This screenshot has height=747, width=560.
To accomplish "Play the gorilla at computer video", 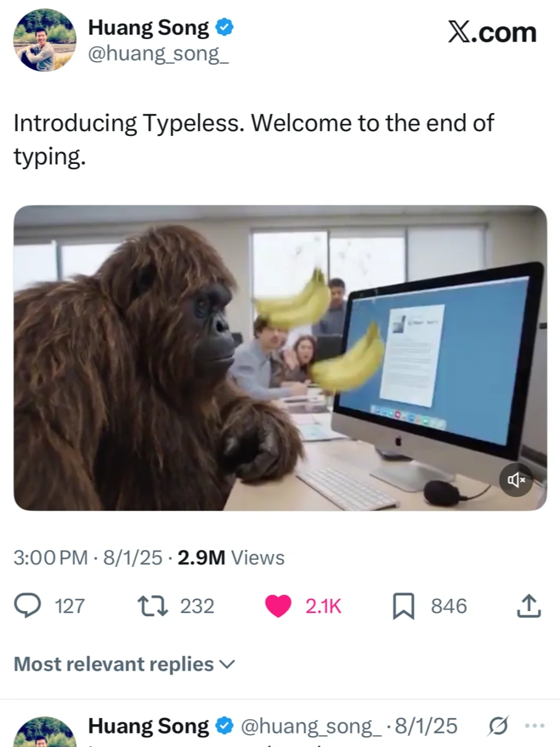I will 280,358.
